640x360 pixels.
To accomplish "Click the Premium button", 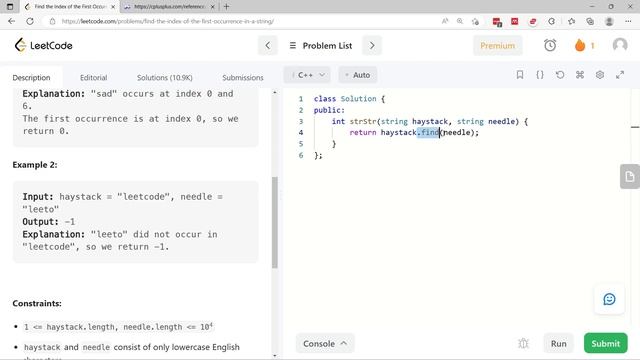I will click(497, 46).
